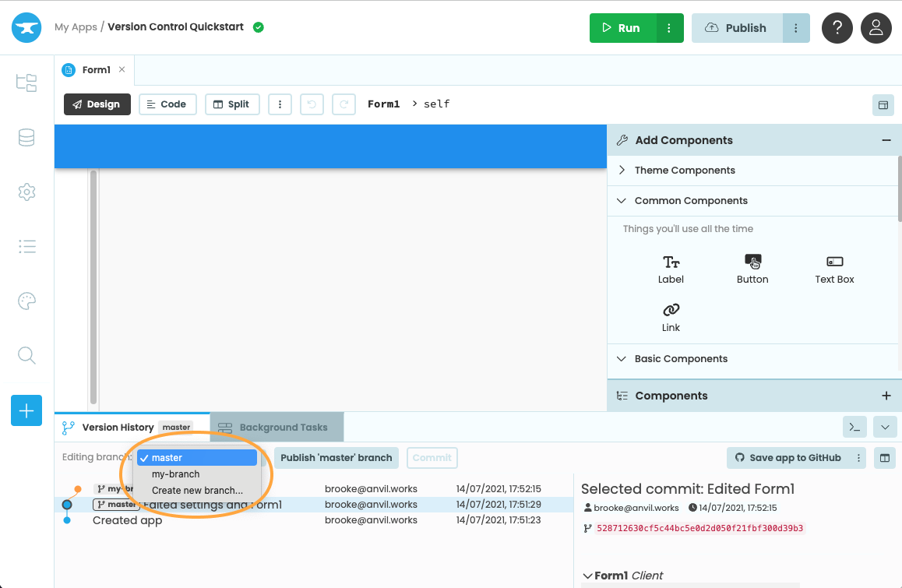Switch editor to Split view

(231, 104)
